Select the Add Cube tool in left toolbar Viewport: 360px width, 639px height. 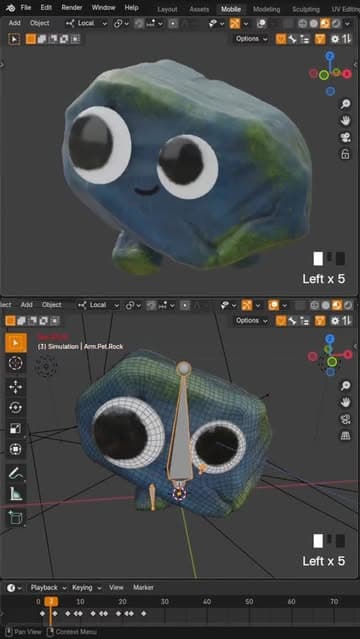pyautogui.click(x=16, y=518)
